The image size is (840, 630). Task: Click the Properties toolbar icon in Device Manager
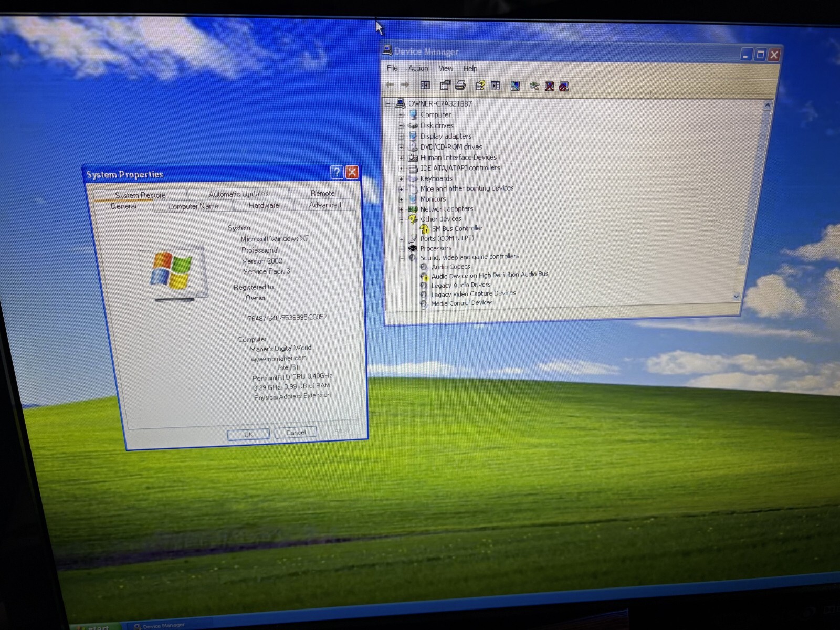(x=445, y=85)
